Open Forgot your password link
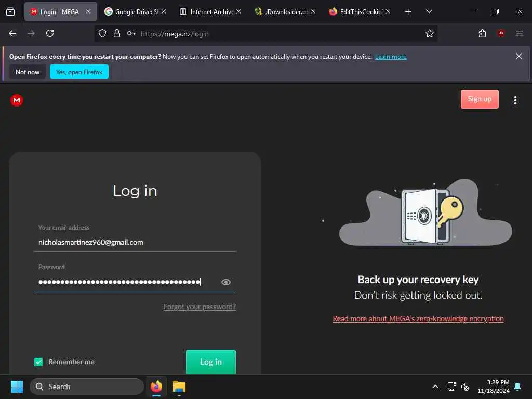Screen dimensions: 532x399 tap(199, 307)
